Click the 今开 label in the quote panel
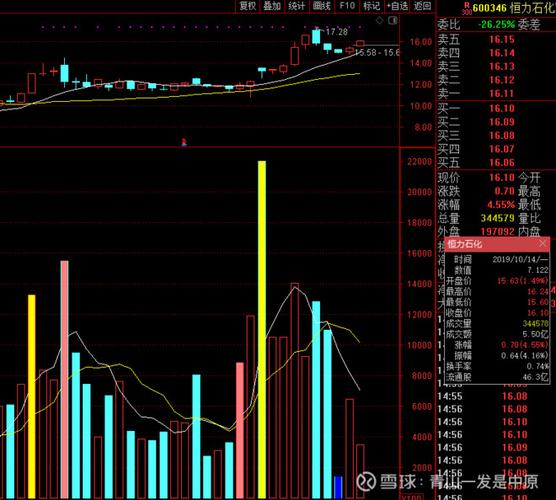Image resolution: width=556 pixels, height=500 pixels. tap(529, 177)
